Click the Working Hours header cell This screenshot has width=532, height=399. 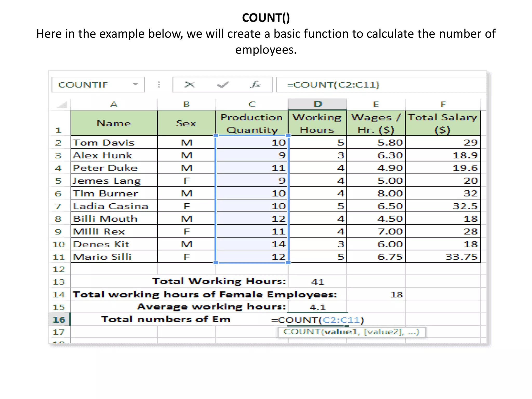[x=317, y=123]
